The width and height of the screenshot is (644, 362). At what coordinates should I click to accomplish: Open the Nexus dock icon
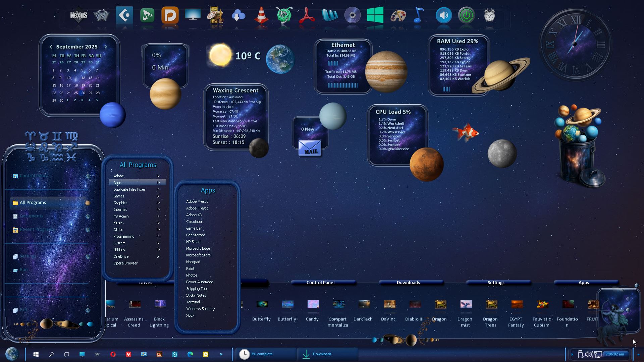tap(78, 15)
